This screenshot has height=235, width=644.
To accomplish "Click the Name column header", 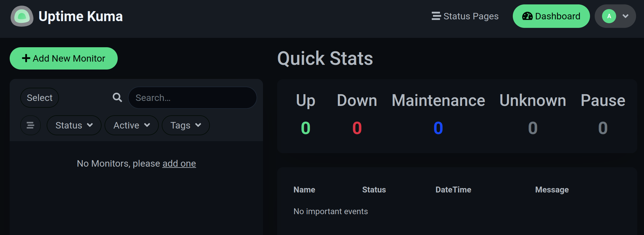I will click(304, 190).
